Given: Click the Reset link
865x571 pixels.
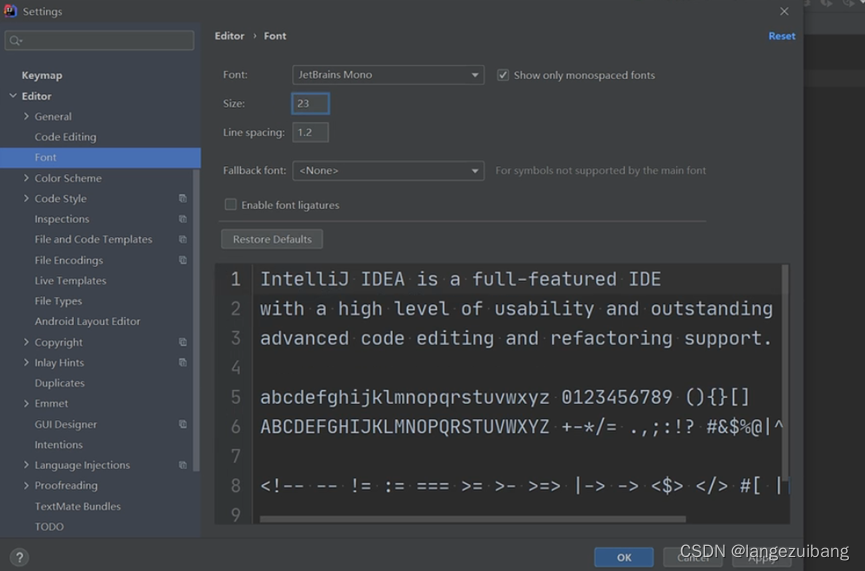Looking at the screenshot, I should (x=782, y=36).
